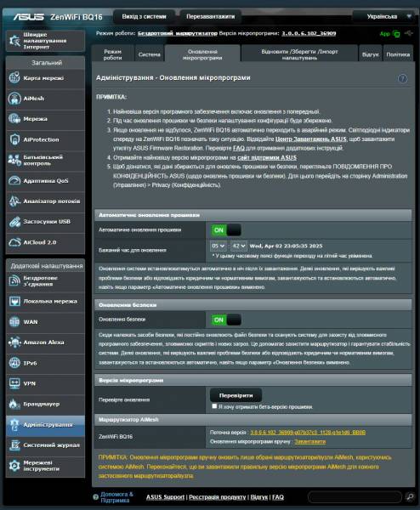Open Застосунки USB icon
Viewport: 420px width, 510px height.
pos(14,222)
